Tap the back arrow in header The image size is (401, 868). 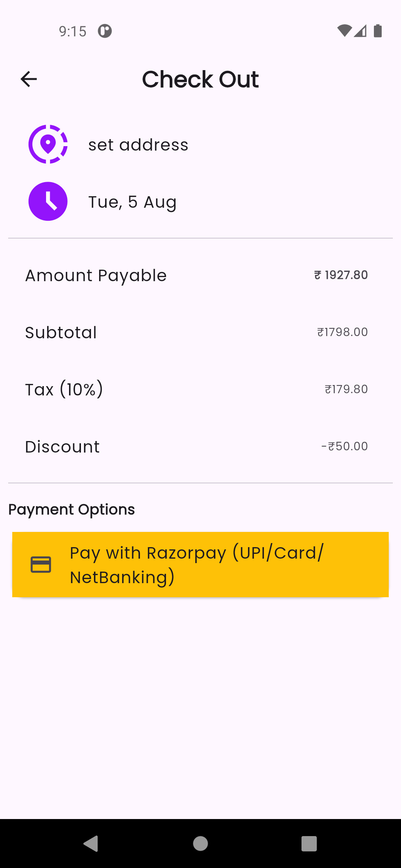point(29,79)
